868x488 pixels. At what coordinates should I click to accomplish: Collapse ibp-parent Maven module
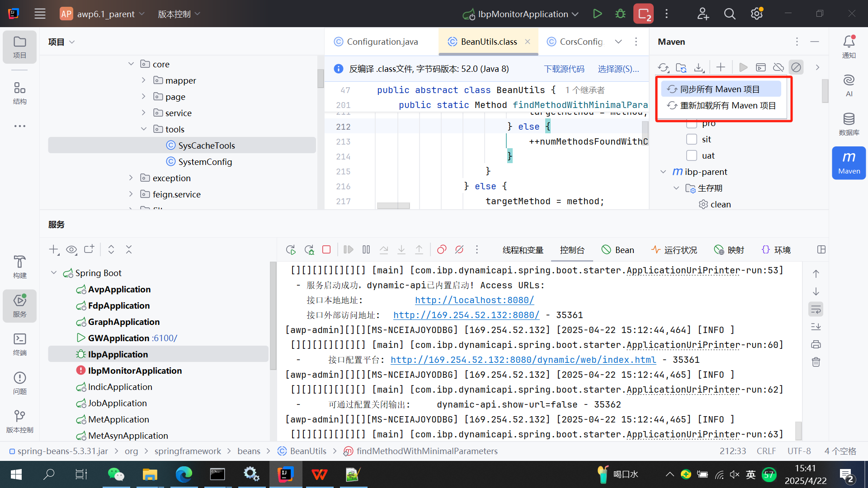coord(663,172)
